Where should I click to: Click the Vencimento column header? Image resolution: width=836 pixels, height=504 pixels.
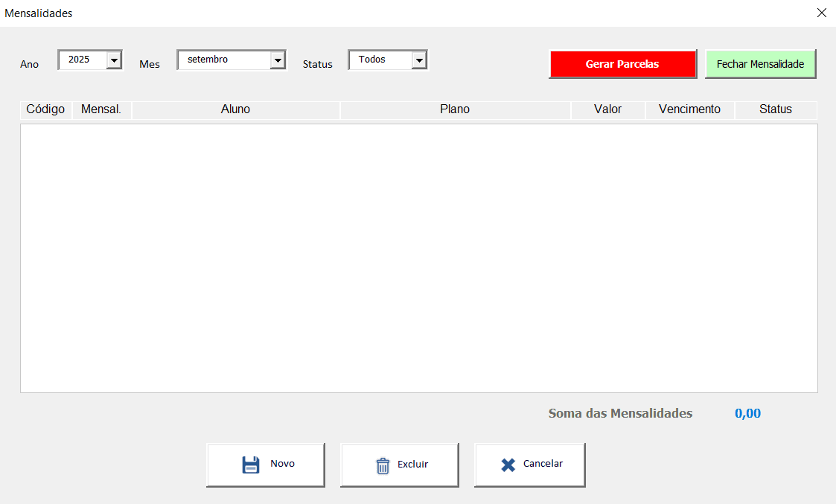click(689, 109)
